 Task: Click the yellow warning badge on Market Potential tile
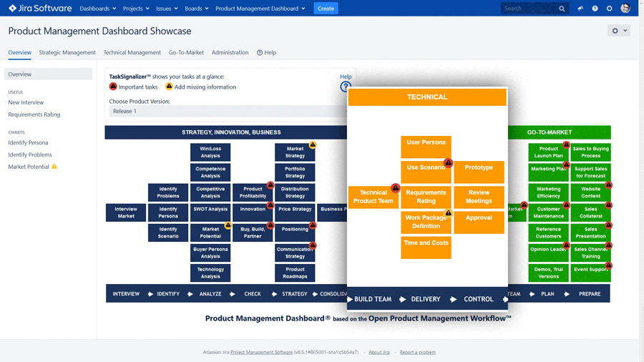click(228, 225)
